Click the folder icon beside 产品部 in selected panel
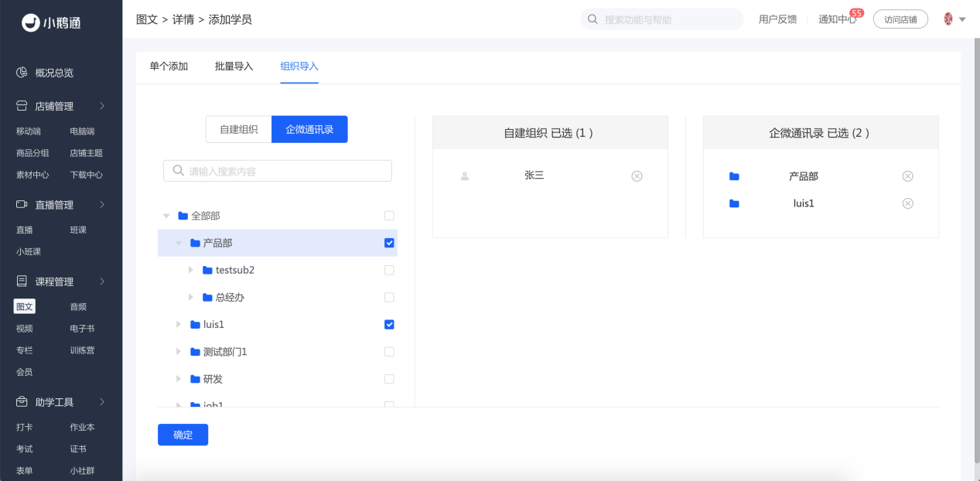 pos(734,176)
